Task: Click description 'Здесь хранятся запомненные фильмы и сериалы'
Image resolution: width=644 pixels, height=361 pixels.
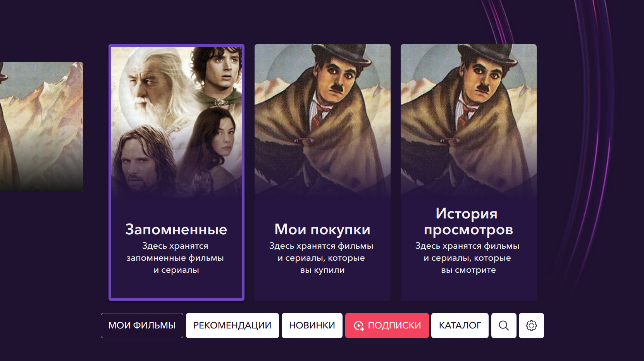Action: 176,258
